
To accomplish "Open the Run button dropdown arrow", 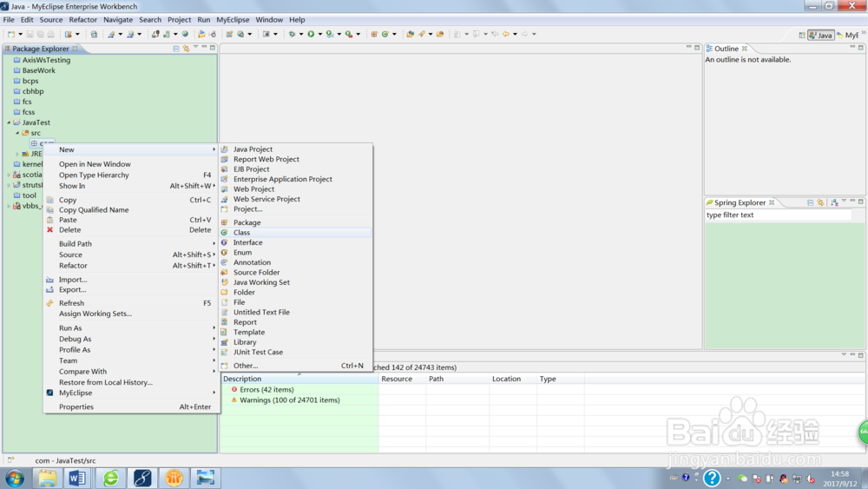I will (x=320, y=35).
